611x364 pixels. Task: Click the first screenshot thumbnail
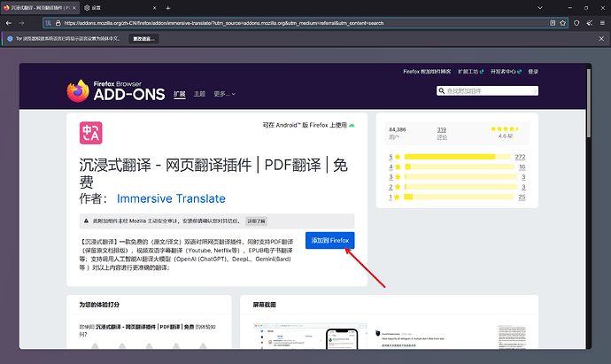[310, 336]
